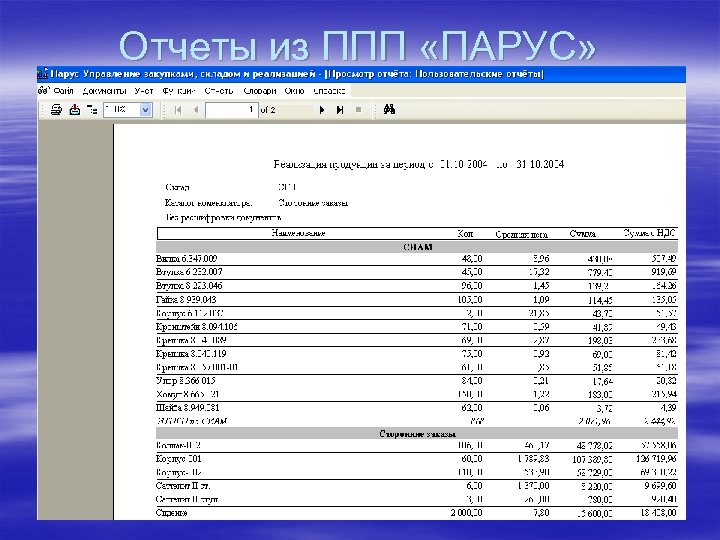The image size is (720, 540).
Task: Click the 'Наименование' column header
Action: (298, 233)
